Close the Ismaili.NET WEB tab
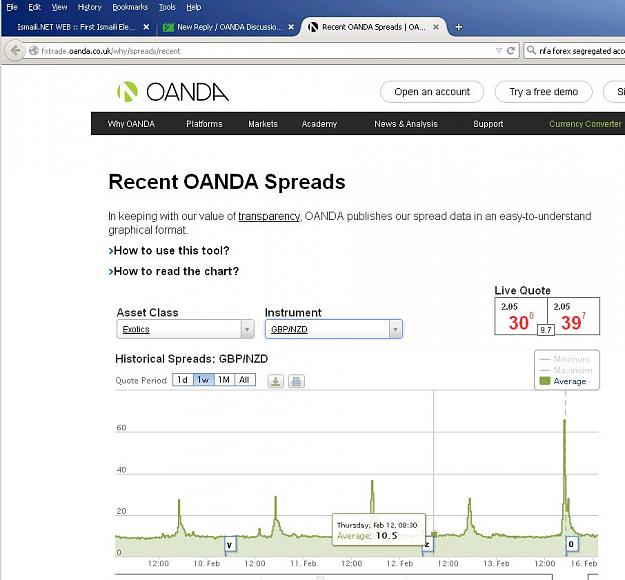The height and width of the screenshot is (580, 625). tap(146, 27)
